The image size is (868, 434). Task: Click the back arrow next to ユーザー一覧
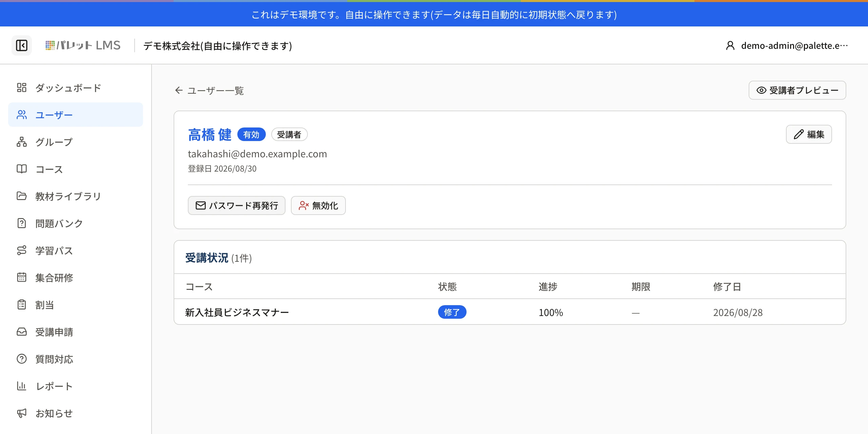[179, 90]
